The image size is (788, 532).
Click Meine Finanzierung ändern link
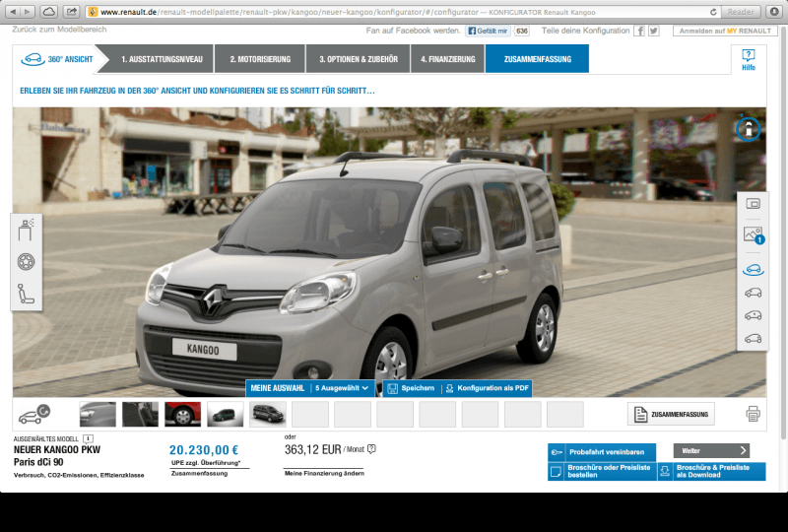point(324,473)
